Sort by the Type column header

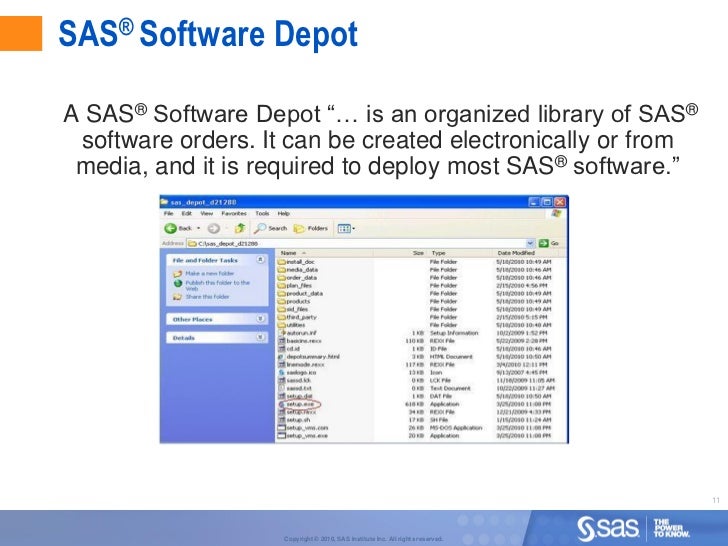click(x=461, y=253)
